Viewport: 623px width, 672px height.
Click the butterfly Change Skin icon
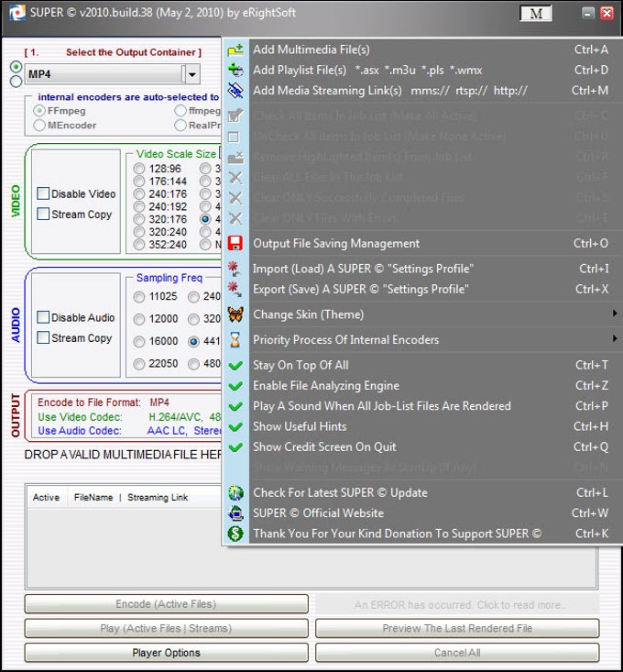tap(235, 314)
